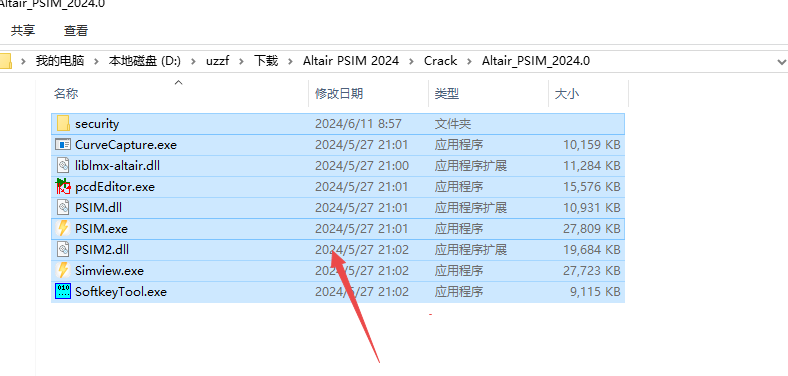Viewport: 788px width, 376px height.
Task: Click 应用程序 type in SoftkeyTool.exe row
Action: pos(459,292)
